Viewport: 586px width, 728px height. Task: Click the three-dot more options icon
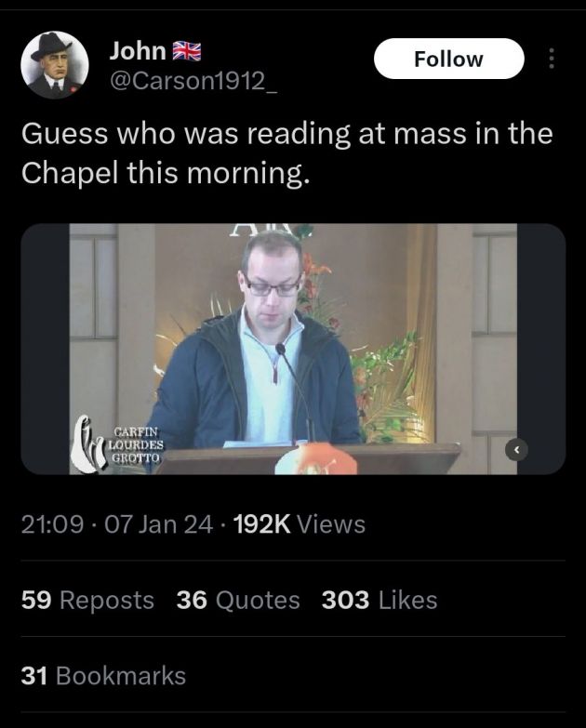[553, 59]
